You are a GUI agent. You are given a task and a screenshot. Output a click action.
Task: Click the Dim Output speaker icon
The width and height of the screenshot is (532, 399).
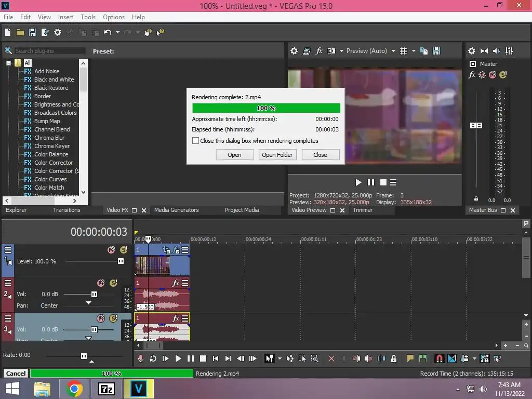click(496, 51)
